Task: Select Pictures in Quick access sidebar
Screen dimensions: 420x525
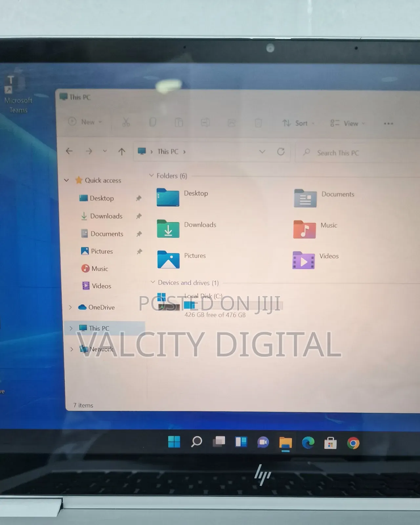Action: tap(97, 251)
